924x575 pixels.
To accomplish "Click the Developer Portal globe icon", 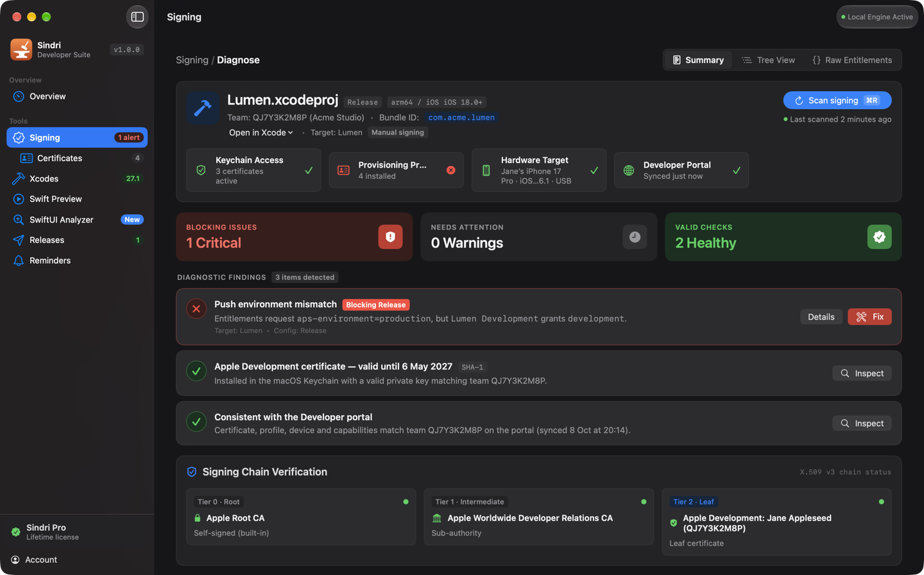I will click(x=629, y=170).
